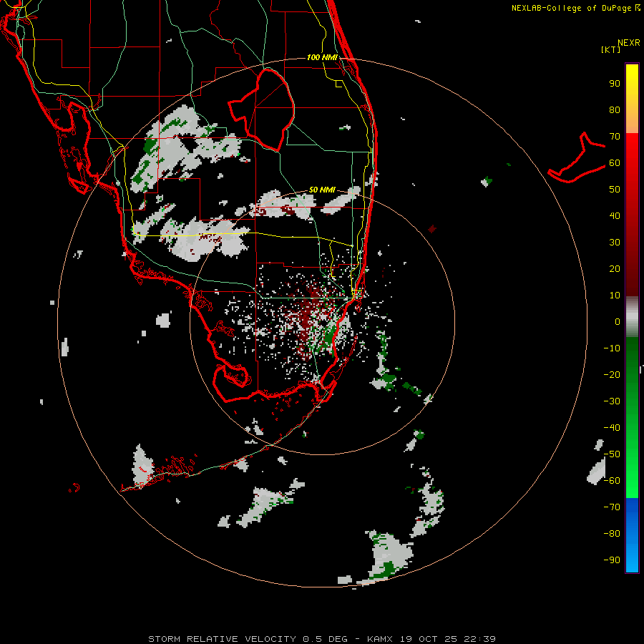Viewport: 644px width, 644px height.
Task: Click the KAMX radar site identifier
Action: [x=380, y=639]
